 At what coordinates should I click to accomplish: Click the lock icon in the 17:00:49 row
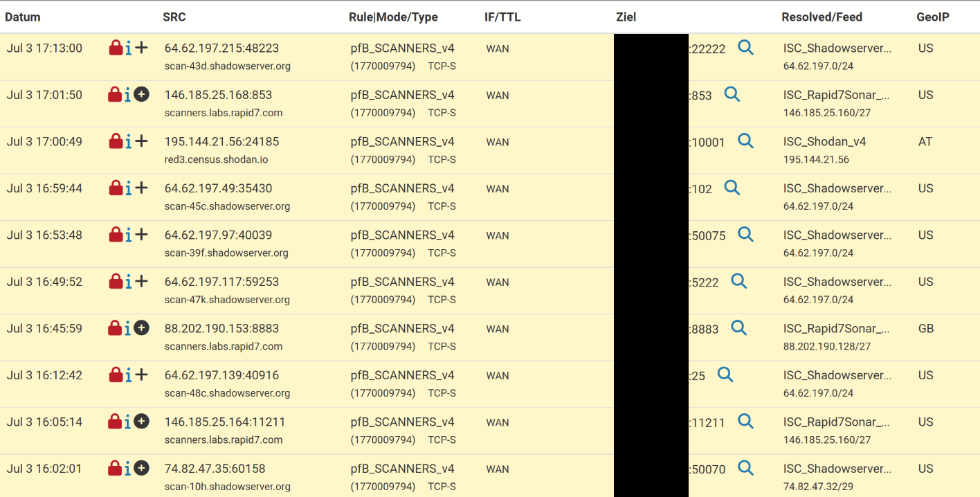coord(116,141)
